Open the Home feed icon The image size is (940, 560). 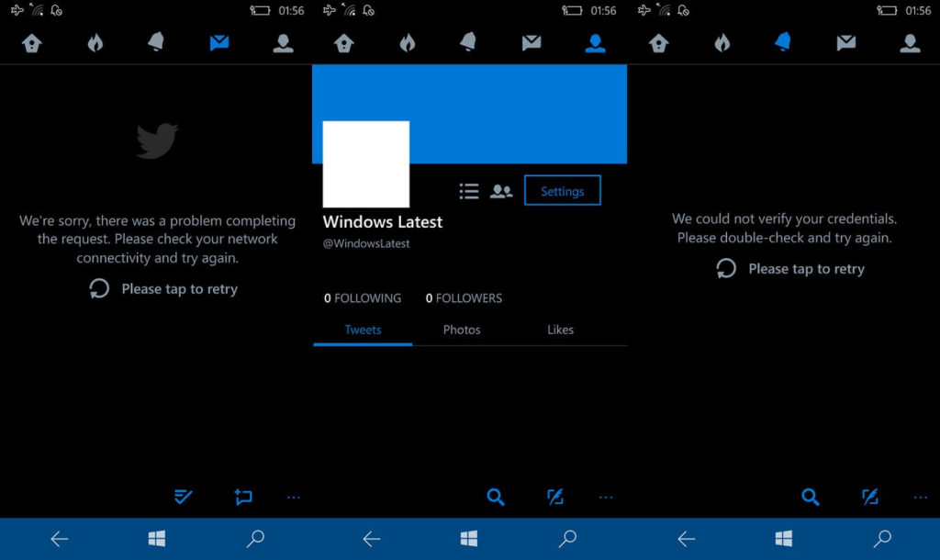pyautogui.click(x=32, y=41)
